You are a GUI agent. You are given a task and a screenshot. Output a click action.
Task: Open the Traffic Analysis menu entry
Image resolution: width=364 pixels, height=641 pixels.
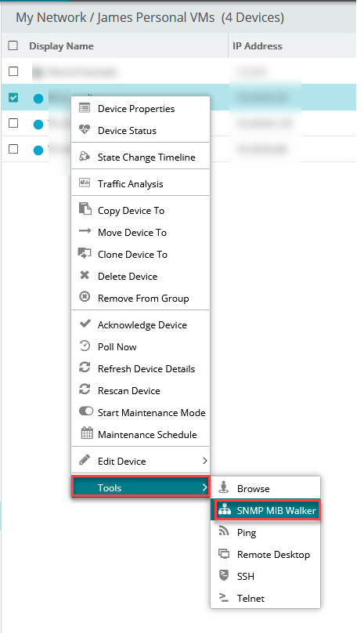(141, 184)
